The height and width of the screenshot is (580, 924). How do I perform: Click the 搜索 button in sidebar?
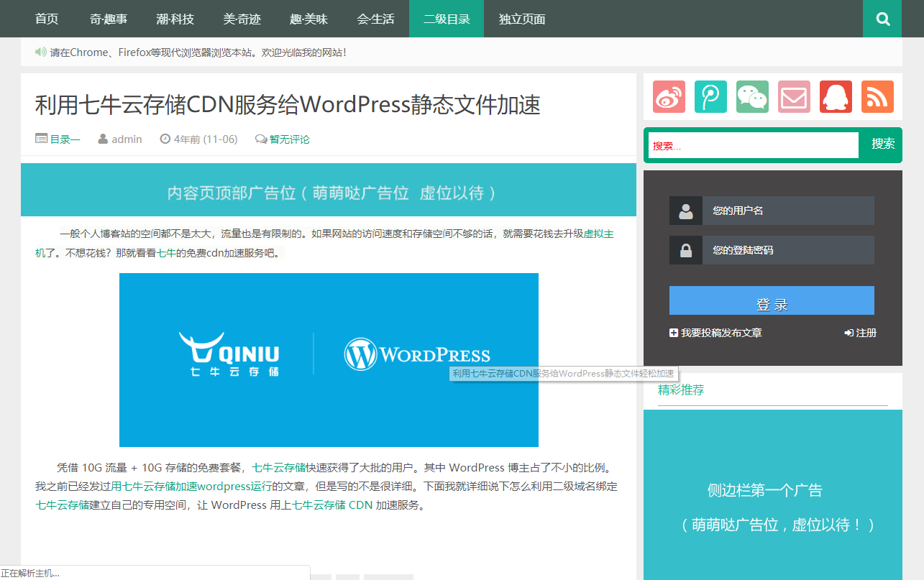click(883, 144)
